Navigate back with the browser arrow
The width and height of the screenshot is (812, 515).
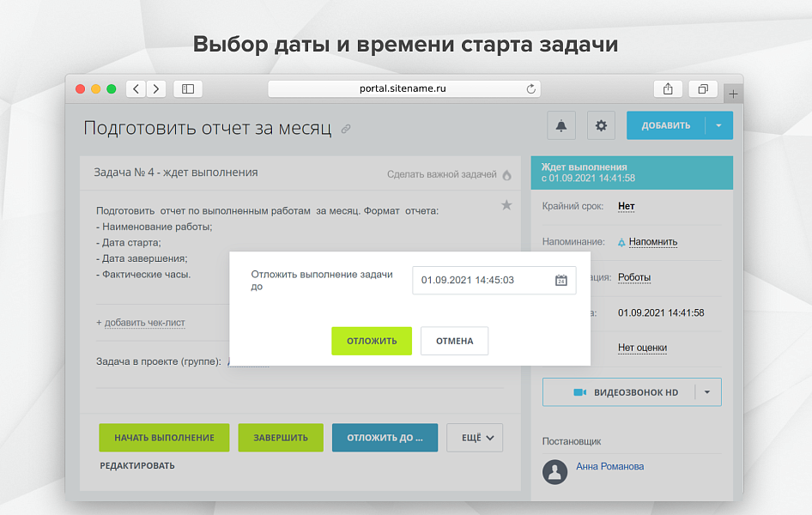pyautogui.click(x=135, y=88)
